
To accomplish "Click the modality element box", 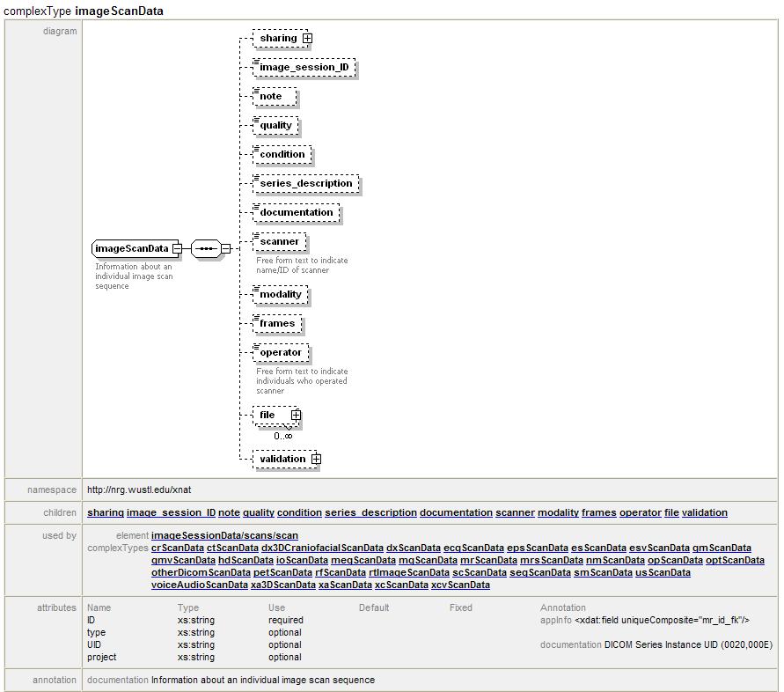I will coord(280,295).
